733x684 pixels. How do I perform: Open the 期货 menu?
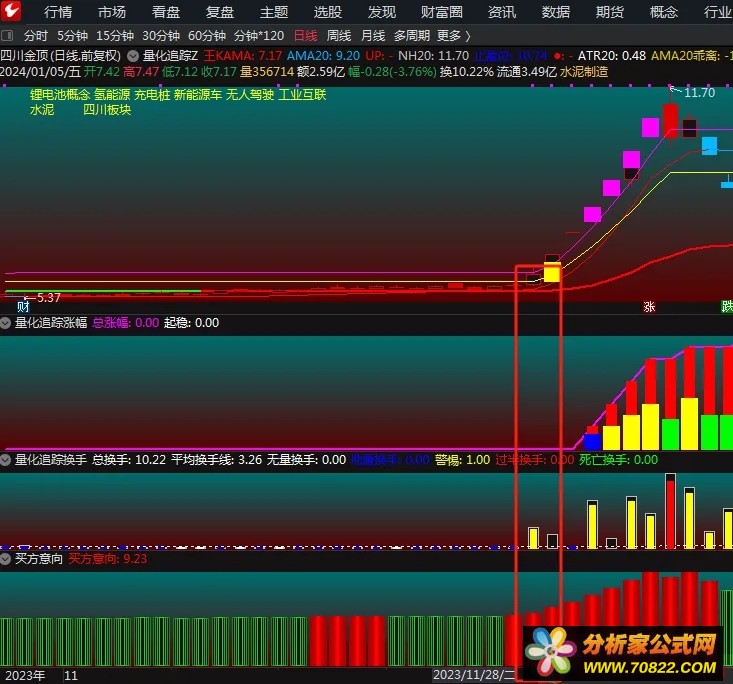pyautogui.click(x=610, y=12)
